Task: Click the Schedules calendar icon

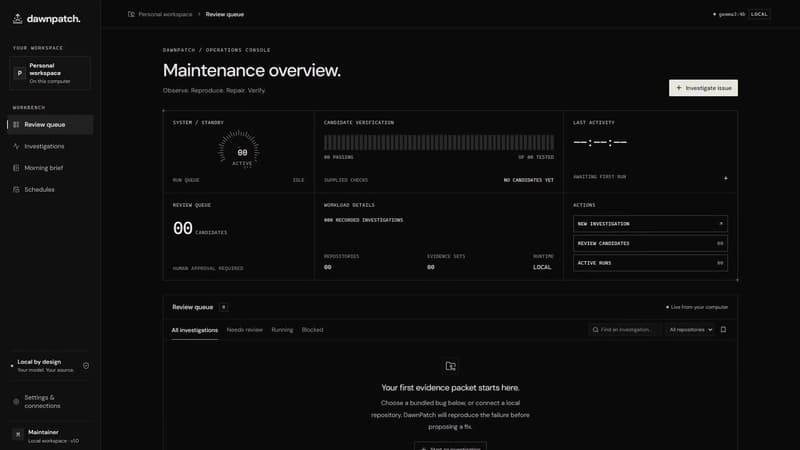Action: (x=16, y=189)
